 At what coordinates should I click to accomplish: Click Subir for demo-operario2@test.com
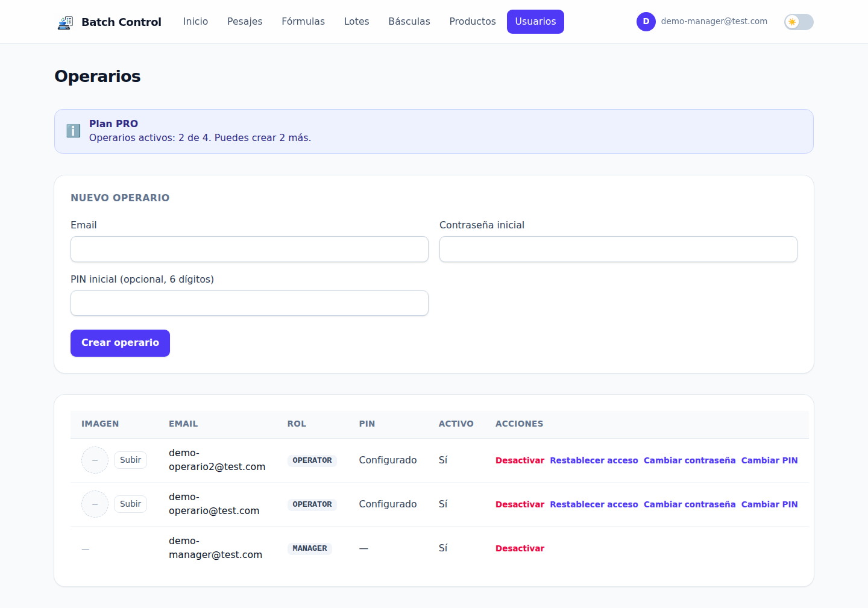[x=130, y=460]
